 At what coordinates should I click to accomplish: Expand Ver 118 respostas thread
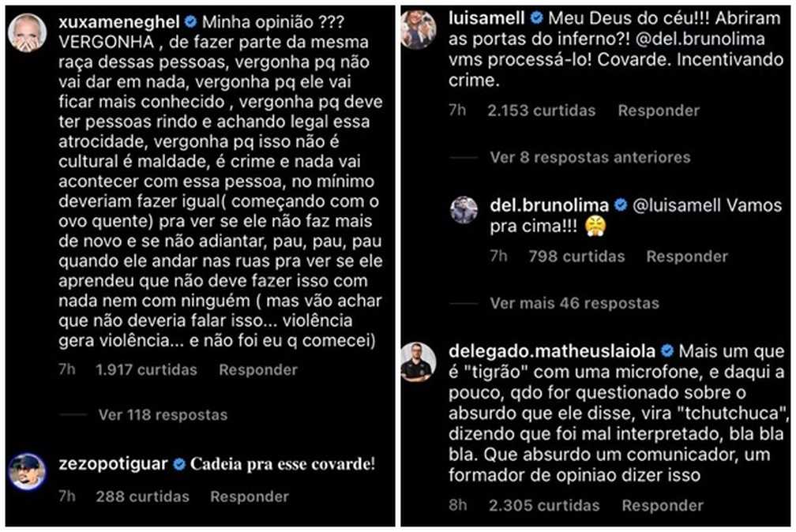pyautogui.click(x=163, y=414)
